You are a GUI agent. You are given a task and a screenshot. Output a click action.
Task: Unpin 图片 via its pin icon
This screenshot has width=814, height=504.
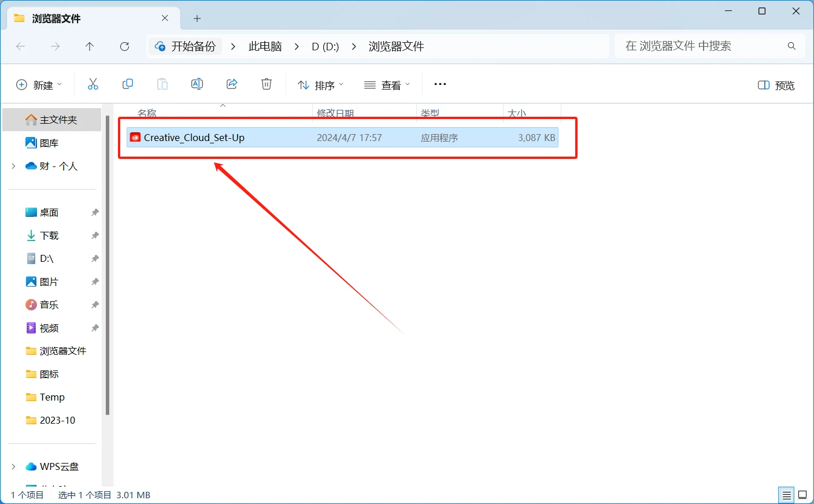95,282
